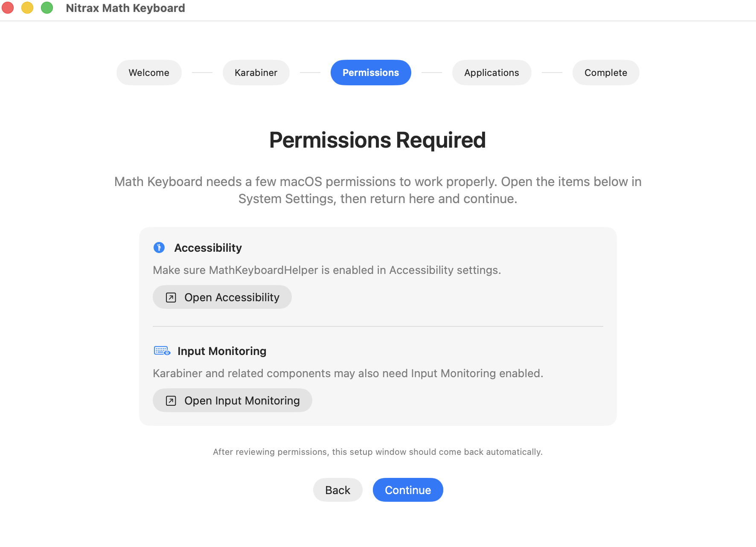Select the Applications step pill

point(491,73)
